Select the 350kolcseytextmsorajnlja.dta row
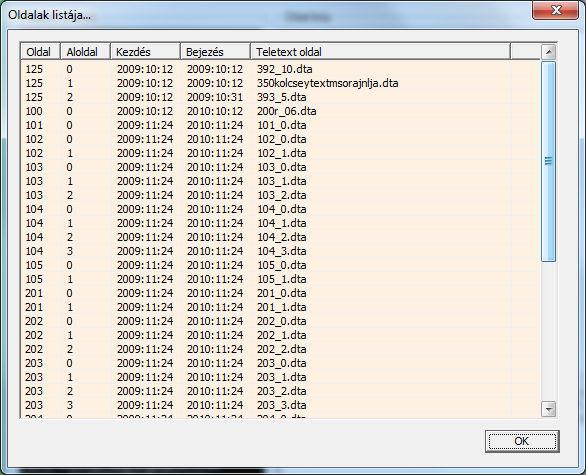Screen dimensions: 586x475 pos(281,83)
